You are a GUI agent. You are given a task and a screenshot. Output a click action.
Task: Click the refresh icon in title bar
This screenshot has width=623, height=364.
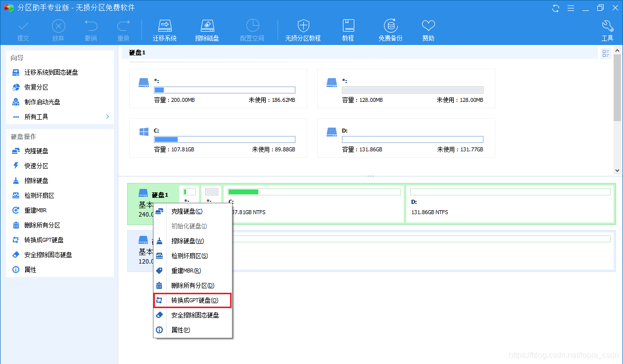point(556,8)
